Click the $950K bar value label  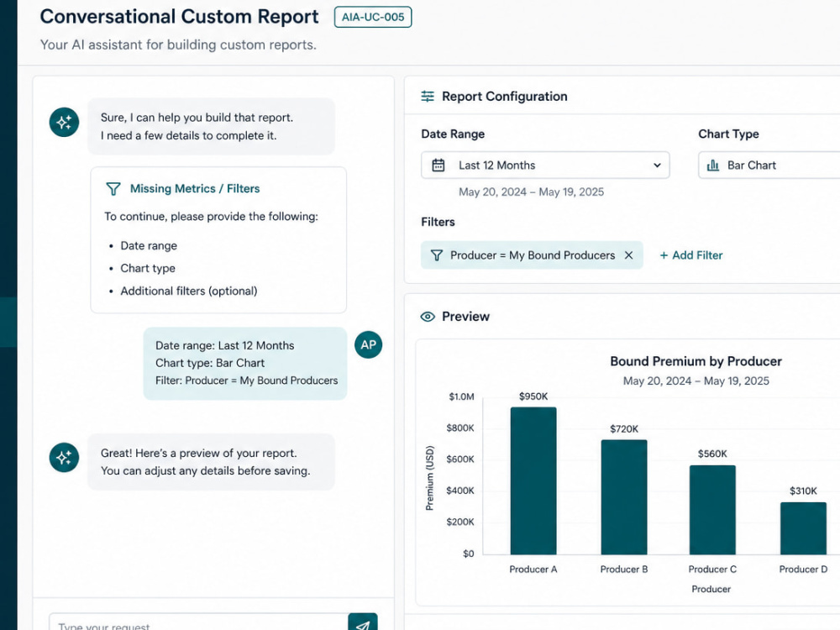point(533,396)
